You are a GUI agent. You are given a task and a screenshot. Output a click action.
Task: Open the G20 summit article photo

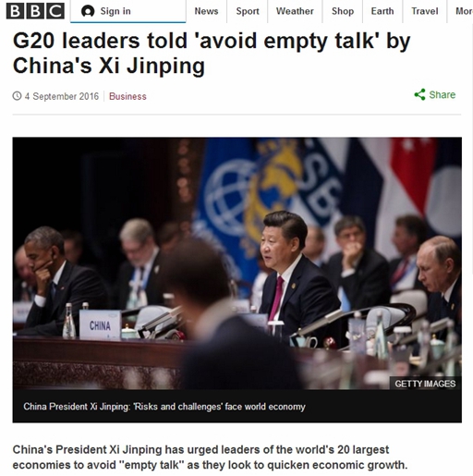(x=237, y=263)
